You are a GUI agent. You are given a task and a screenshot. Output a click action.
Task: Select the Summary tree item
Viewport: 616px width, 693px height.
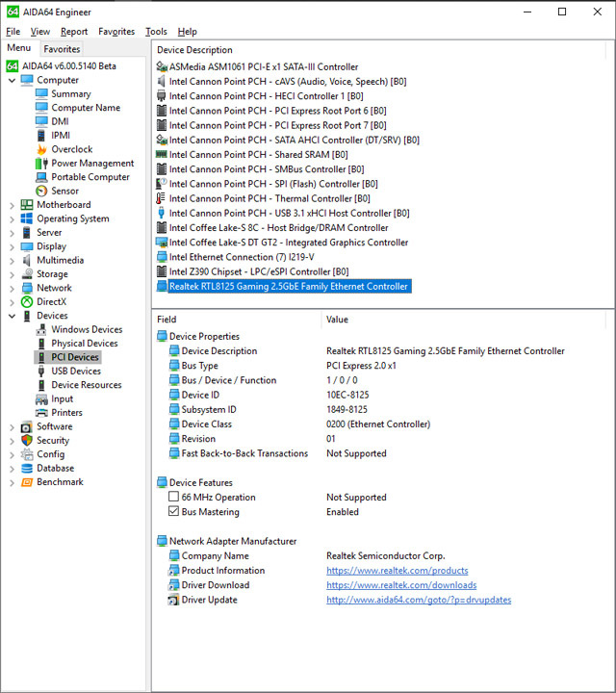pos(71,94)
